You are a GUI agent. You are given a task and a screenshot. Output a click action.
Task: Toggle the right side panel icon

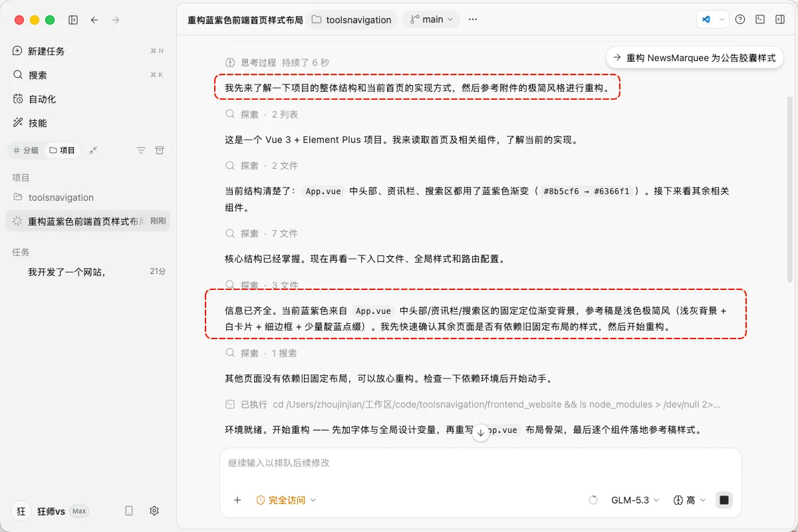(780, 19)
